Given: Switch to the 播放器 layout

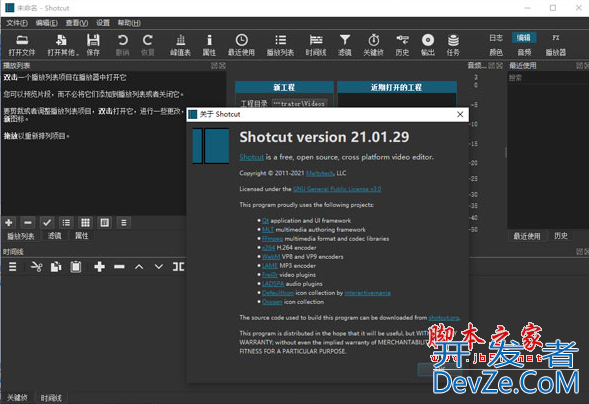Looking at the screenshot, I should click(556, 52).
